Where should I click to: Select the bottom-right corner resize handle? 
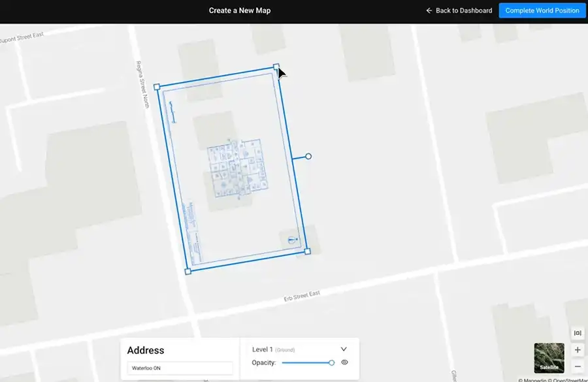[307, 251]
